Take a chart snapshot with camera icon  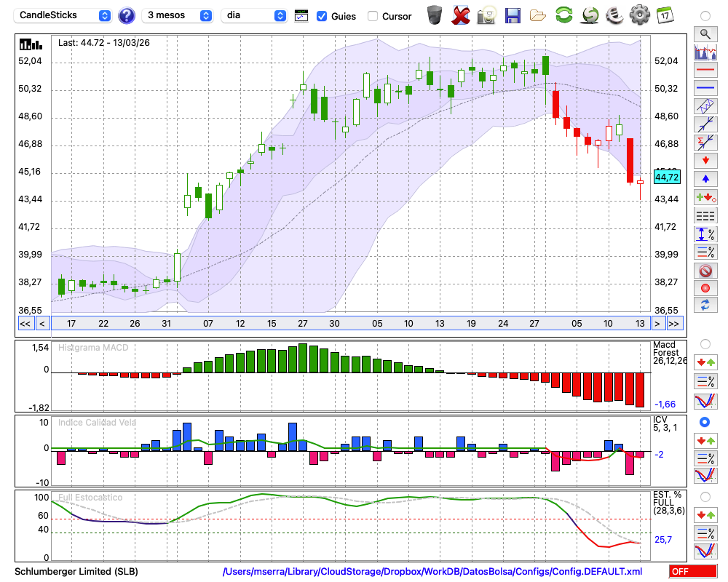point(486,15)
